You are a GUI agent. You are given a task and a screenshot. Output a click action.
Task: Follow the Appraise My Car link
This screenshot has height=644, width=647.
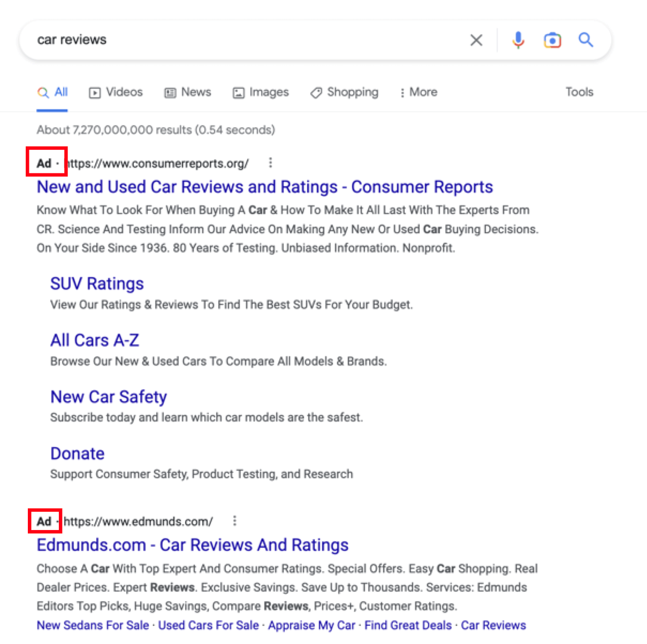[x=311, y=625]
